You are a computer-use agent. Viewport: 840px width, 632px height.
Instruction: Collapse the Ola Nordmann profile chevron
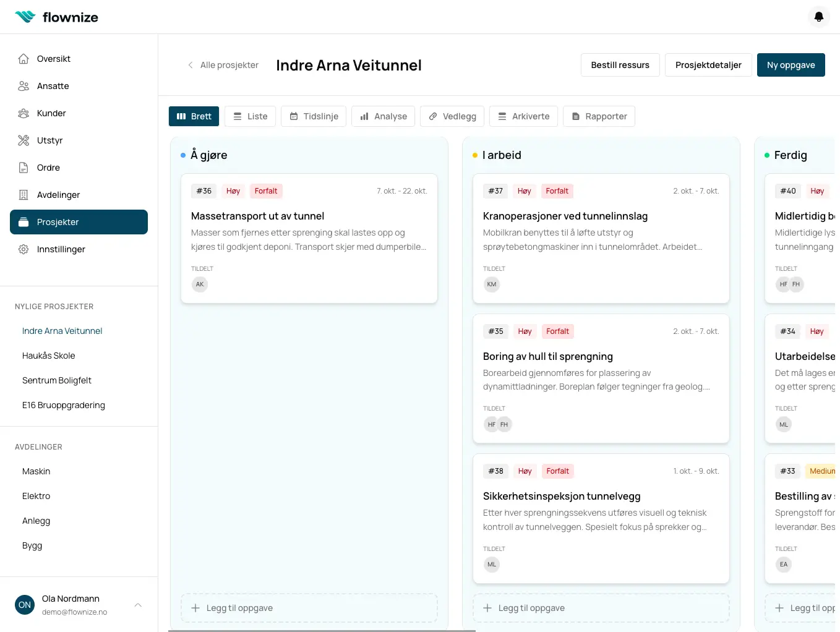click(138, 605)
